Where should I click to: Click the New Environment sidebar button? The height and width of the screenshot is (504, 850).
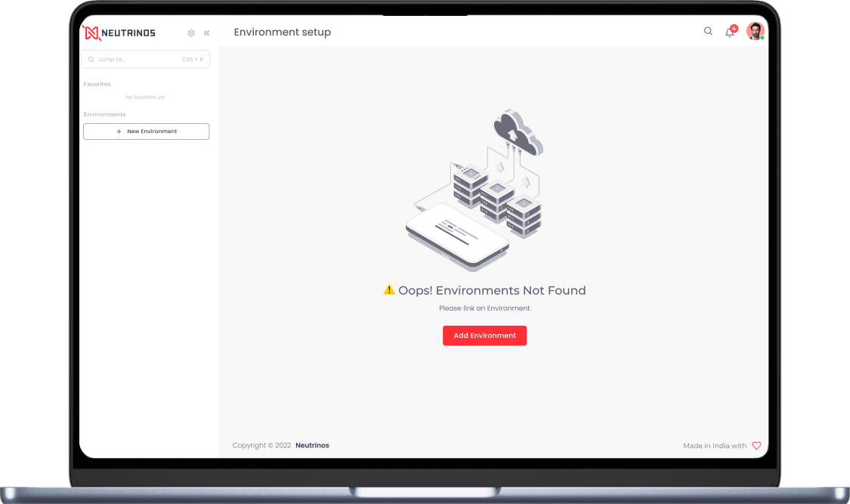click(x=147, y=131)
